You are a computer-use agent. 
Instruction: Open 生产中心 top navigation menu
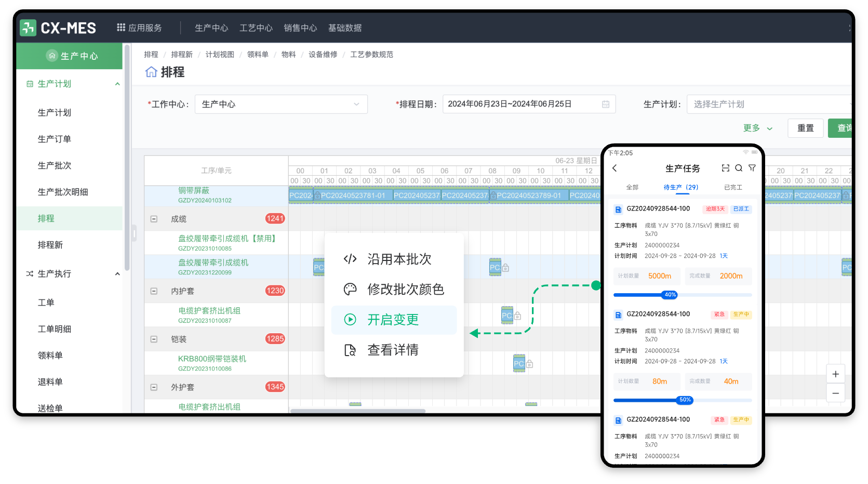tap(211, 28)
